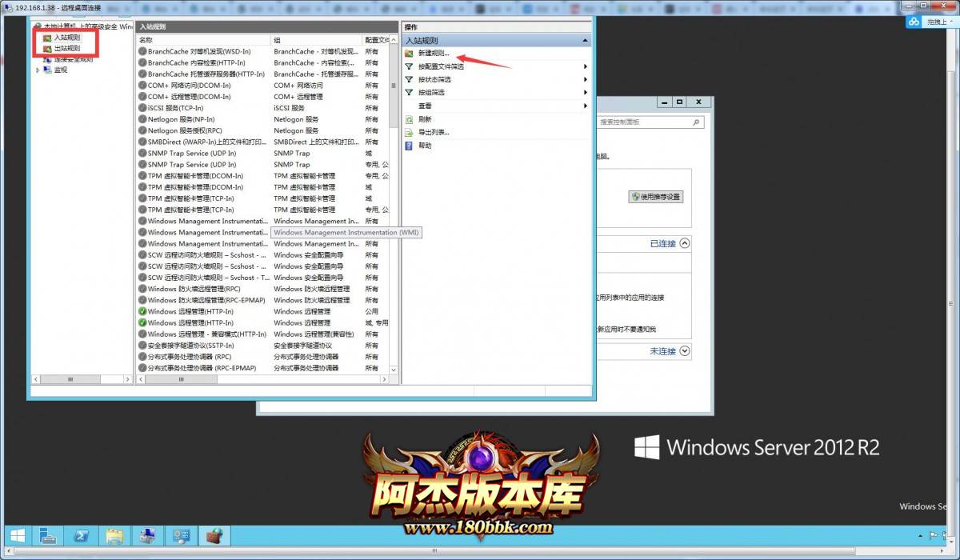The width and height of the screenshot is (960, 560).
Task: Select 入站规则 in the left tree
Action: pyautogui.click(x=67, y=38)
